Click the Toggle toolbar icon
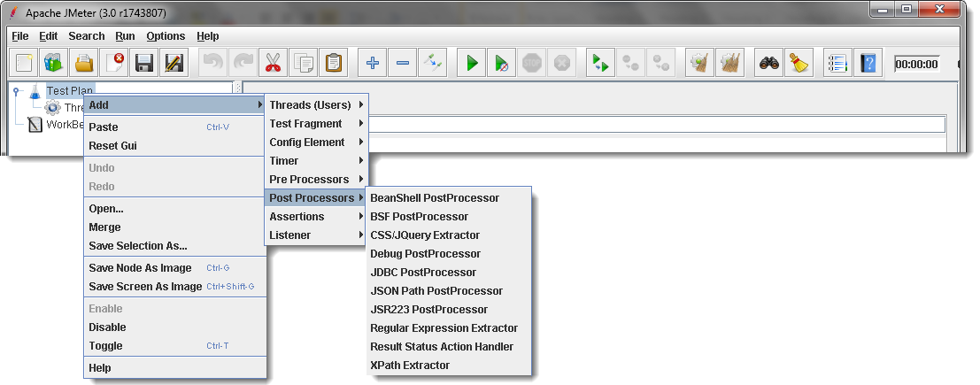 point(433,63)
